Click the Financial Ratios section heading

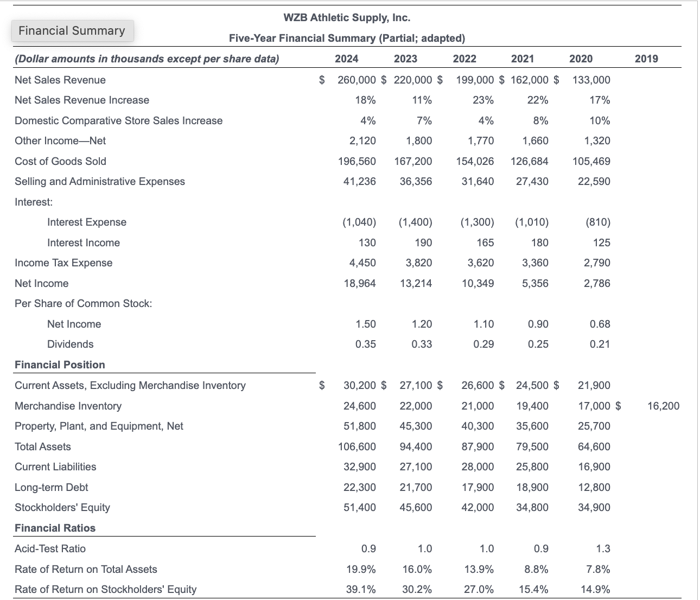point(55,528)
